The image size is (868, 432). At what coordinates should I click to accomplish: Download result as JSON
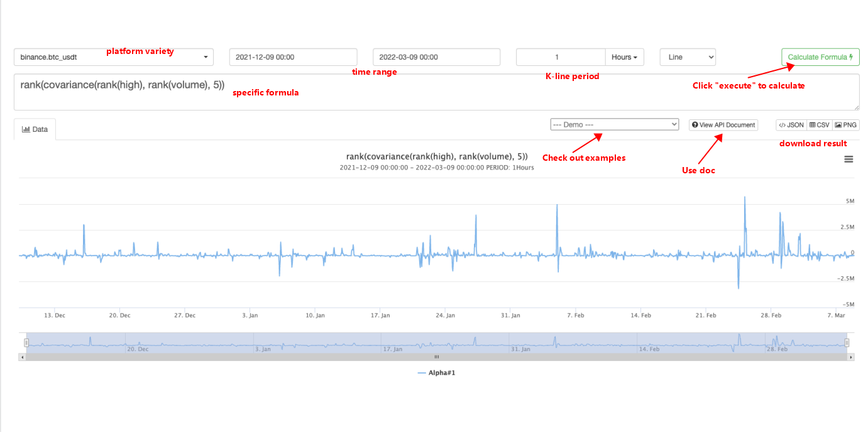(x=791, y=125)
